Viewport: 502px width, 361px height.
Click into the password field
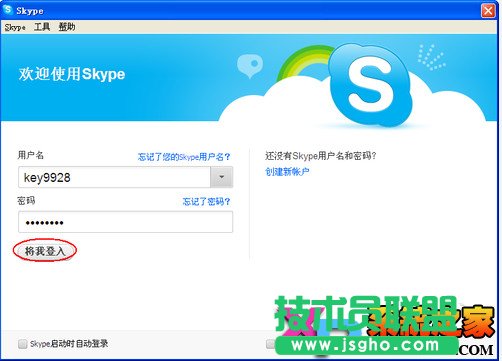pos(125,222)
